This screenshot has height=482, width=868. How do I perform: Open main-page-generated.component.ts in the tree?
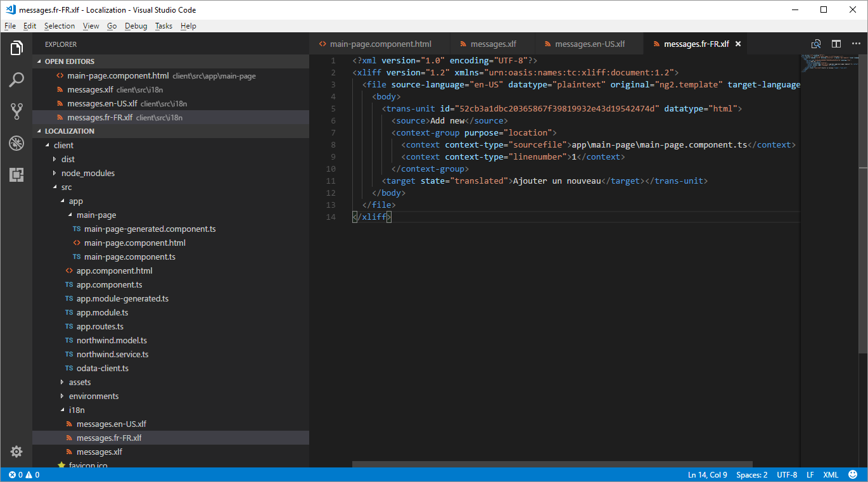[170, 229]
